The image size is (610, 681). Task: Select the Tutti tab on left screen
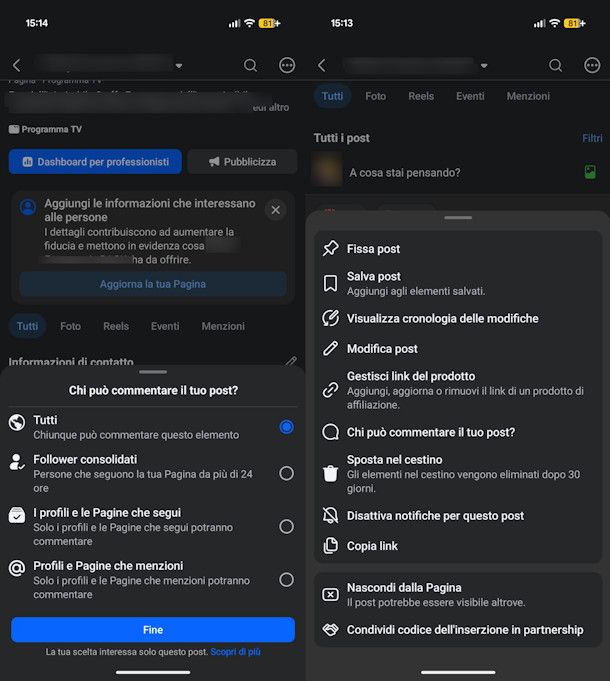pos(27,326)
